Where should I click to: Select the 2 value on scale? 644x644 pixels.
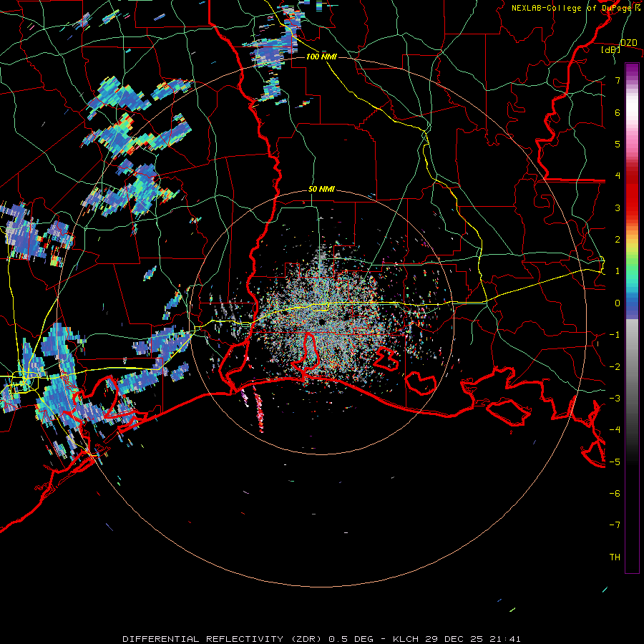618,240
